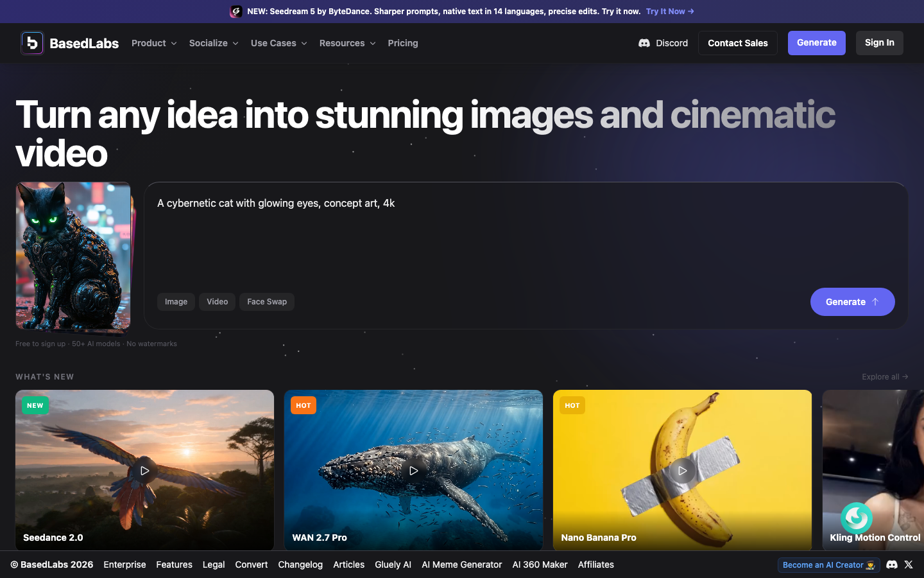Image resolution: width=924 pixels, height=578 pixels.
Task: Click the navbar Generate button
Action: (817, 43)
